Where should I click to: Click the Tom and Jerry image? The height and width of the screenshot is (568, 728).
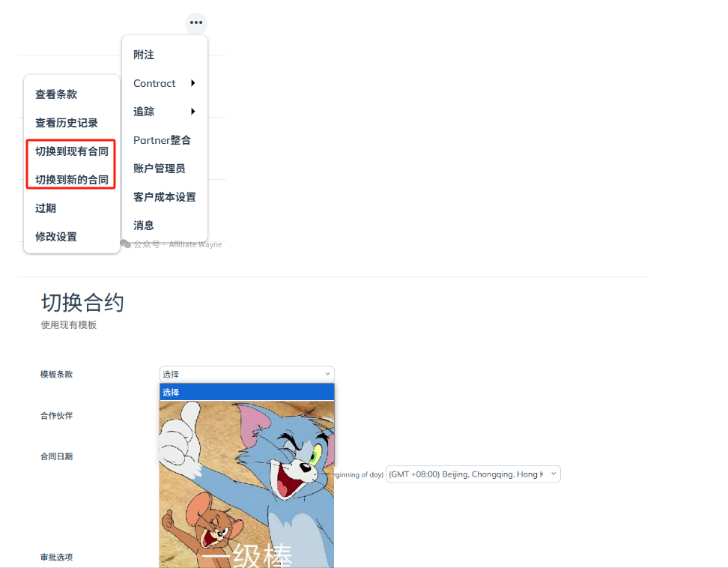tap(246, 484)
